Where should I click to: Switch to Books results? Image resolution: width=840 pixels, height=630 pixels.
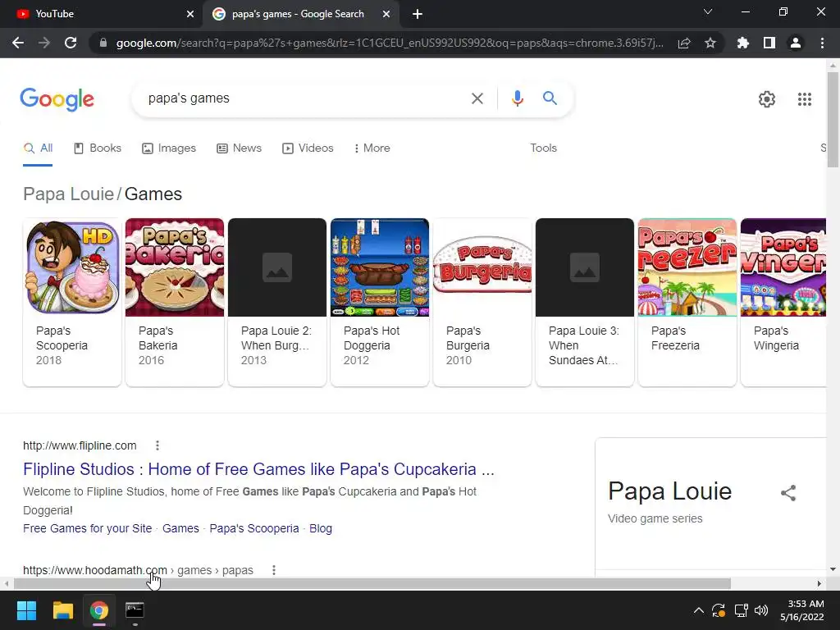(x=97, y=148)
